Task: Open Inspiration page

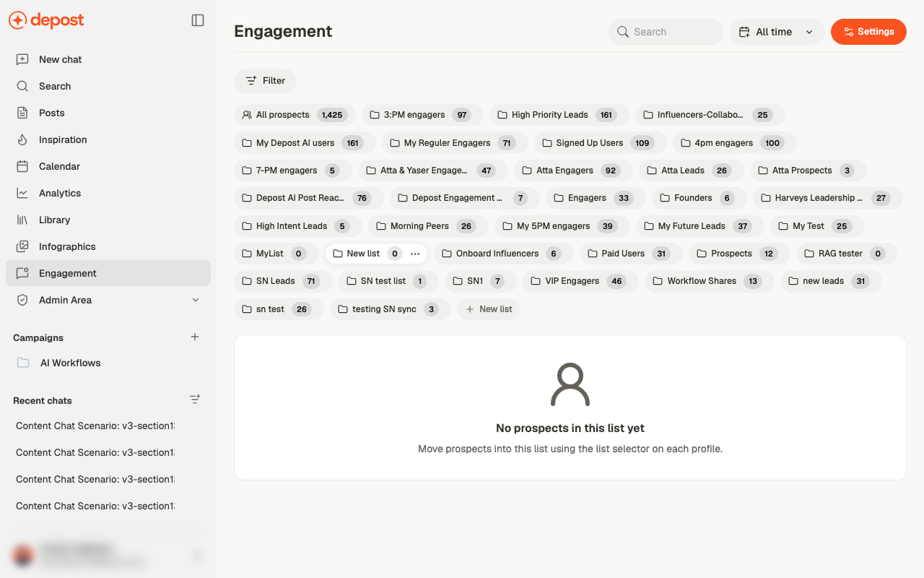Action: (108, 139)
